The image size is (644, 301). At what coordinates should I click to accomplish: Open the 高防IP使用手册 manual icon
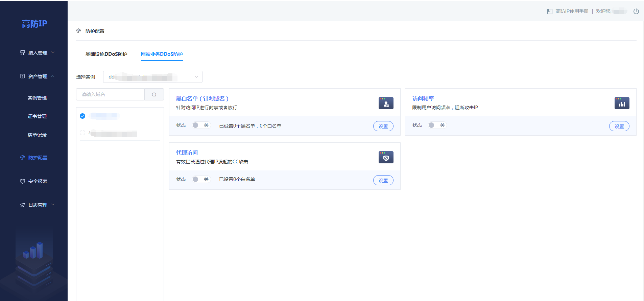click(x=550, y=11)
